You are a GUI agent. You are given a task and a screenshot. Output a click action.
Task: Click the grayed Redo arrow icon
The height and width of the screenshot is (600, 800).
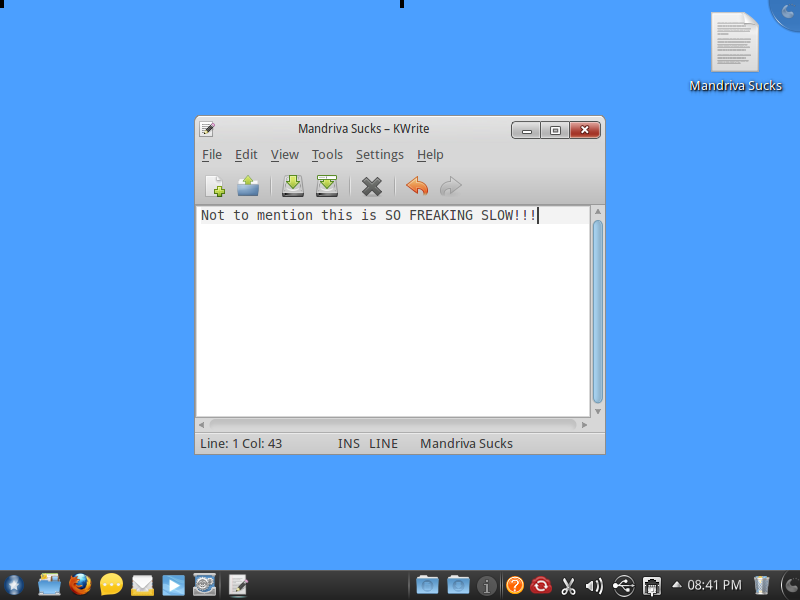451,186
